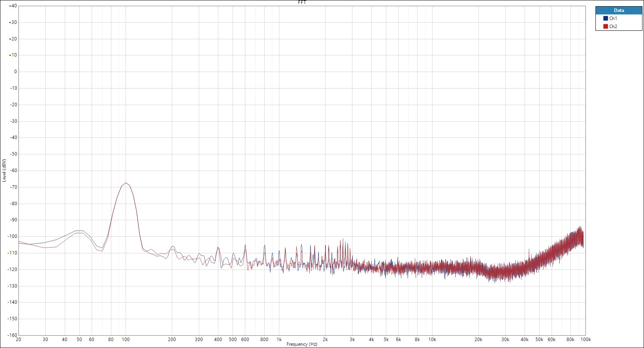Click the 100k frequency axis tick label
Viewport: 644px width, 348px height.
(585, 340)
